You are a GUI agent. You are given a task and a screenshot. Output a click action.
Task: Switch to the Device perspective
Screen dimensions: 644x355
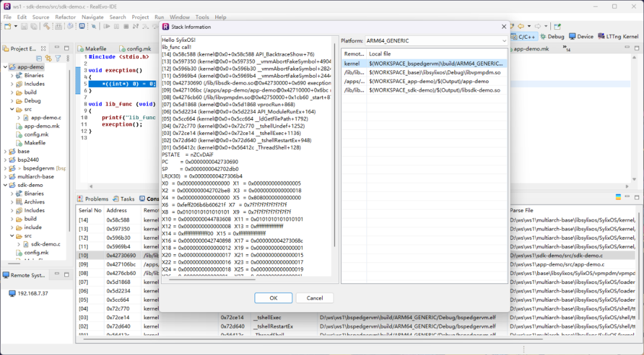pos(581,36)
